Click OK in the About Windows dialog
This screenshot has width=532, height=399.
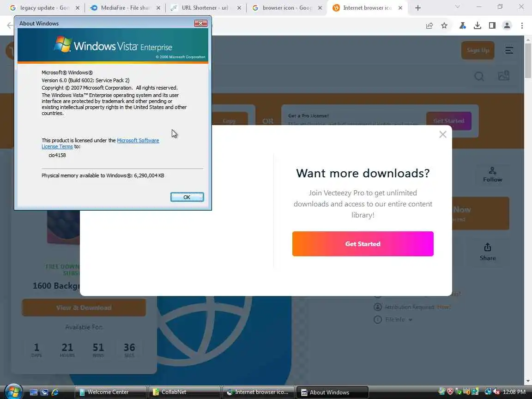(x=187, y=197)
